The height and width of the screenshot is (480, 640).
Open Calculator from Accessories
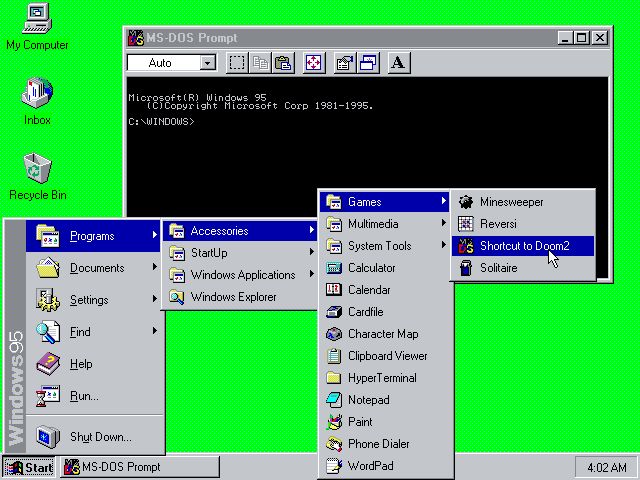point(384,268)
